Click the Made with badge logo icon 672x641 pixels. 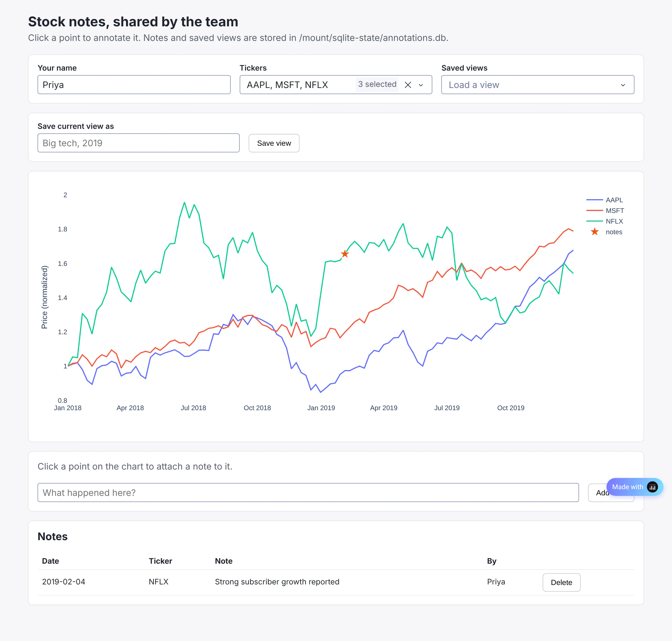652,487
